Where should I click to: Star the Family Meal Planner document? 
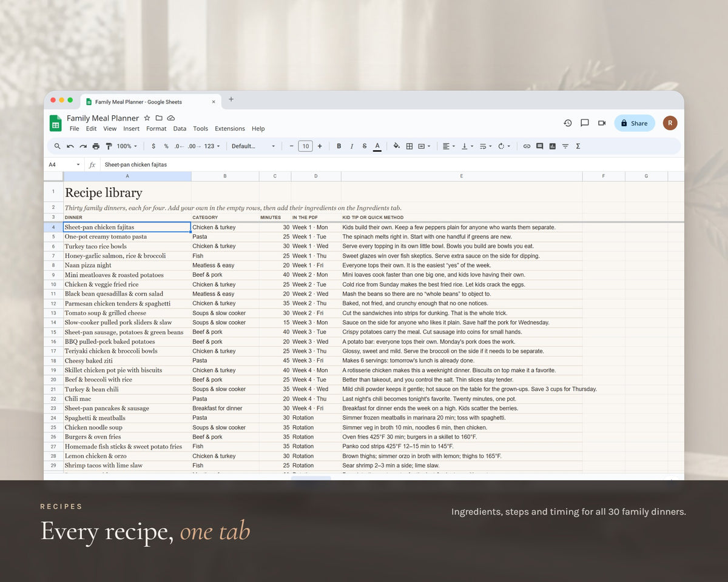click(x=147, y=118)
